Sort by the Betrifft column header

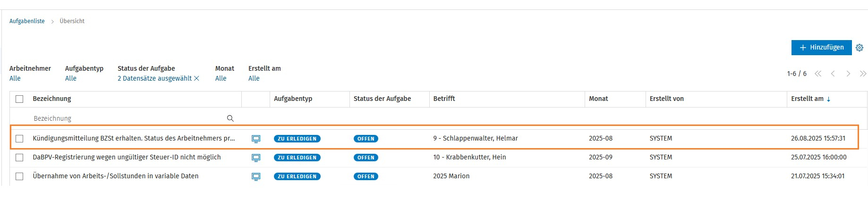[444, 99]
